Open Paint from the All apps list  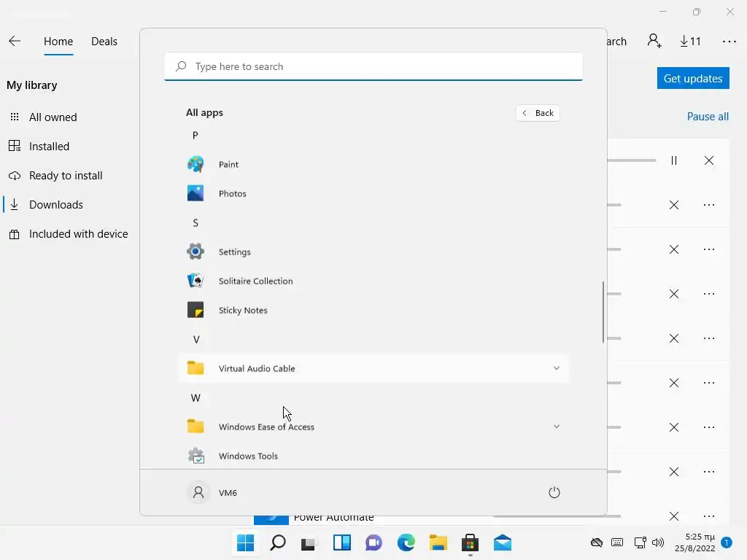coord(373,164)
